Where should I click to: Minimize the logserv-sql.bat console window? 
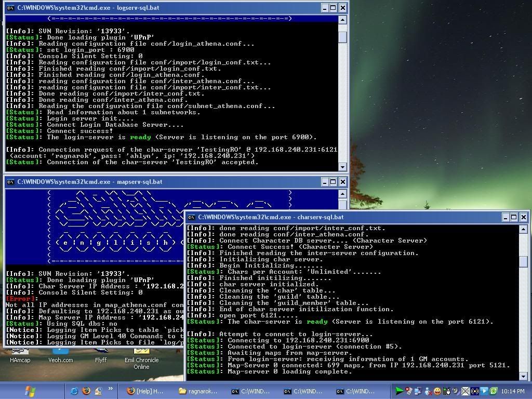324,8
